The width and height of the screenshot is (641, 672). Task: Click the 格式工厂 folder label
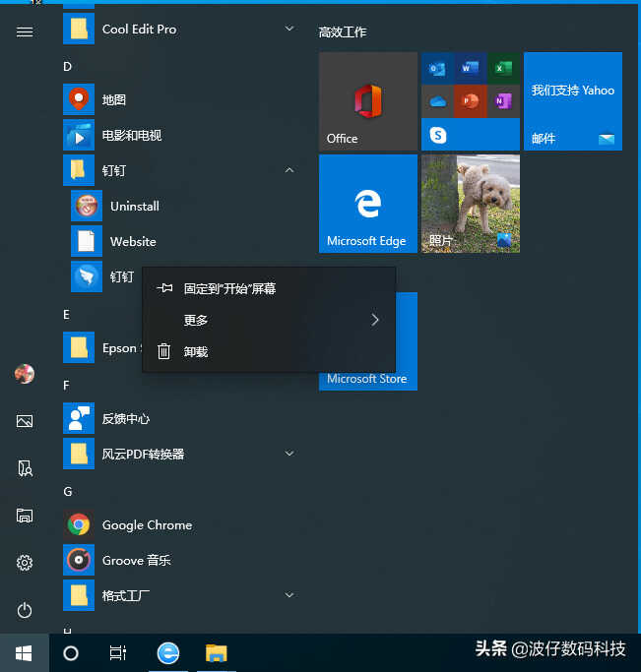[126, 595]
